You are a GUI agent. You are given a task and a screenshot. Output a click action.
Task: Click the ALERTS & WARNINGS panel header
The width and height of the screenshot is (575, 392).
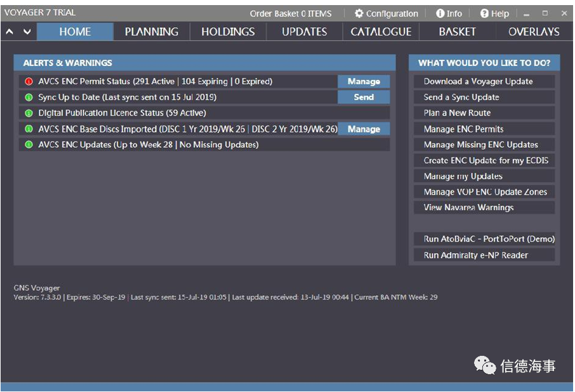point(204,63)
